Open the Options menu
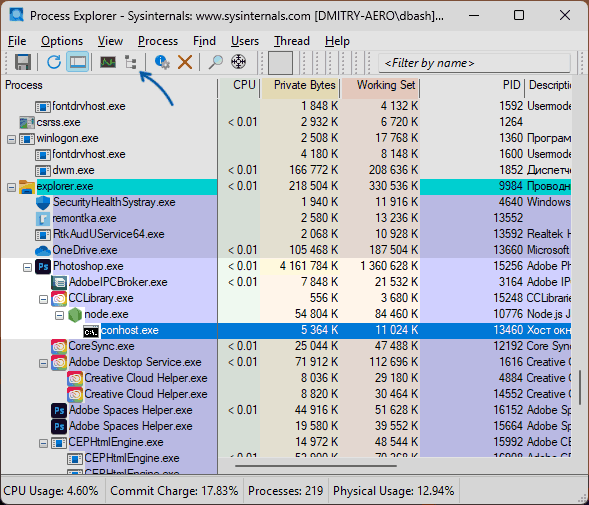The width and height of the screenshot is (589, 505). point(62,41)
